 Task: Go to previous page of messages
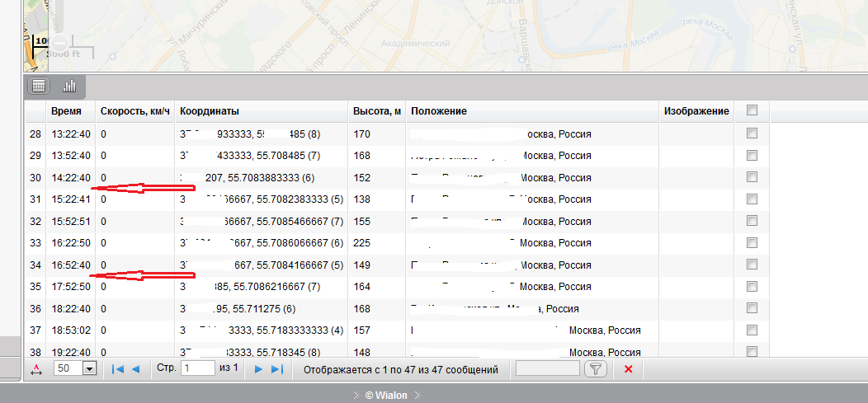click(135, 369)
